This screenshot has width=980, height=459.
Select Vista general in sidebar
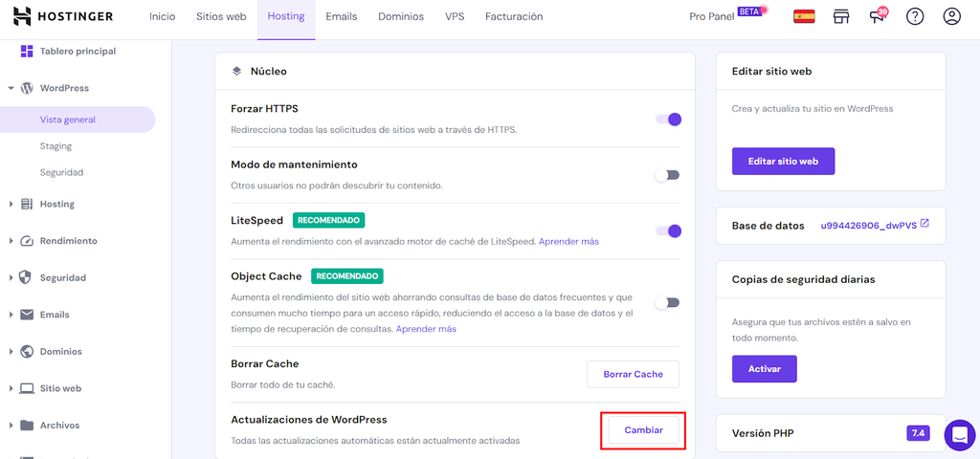(78, 120)
